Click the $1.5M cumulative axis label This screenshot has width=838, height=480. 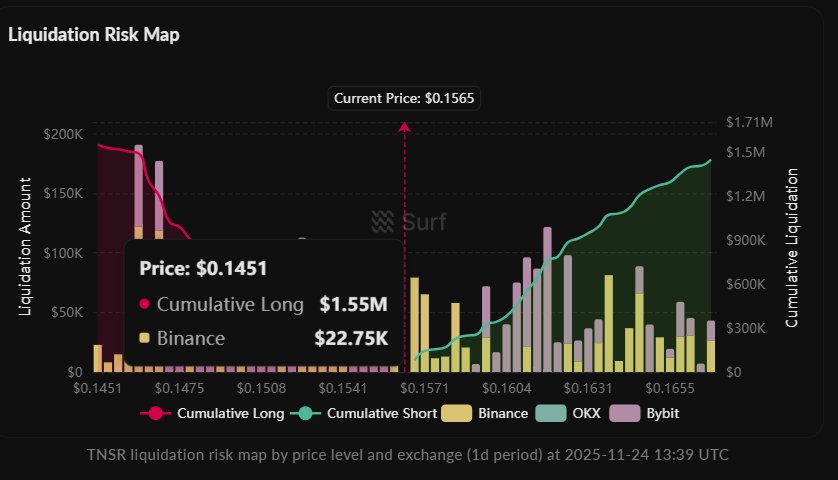745,152
